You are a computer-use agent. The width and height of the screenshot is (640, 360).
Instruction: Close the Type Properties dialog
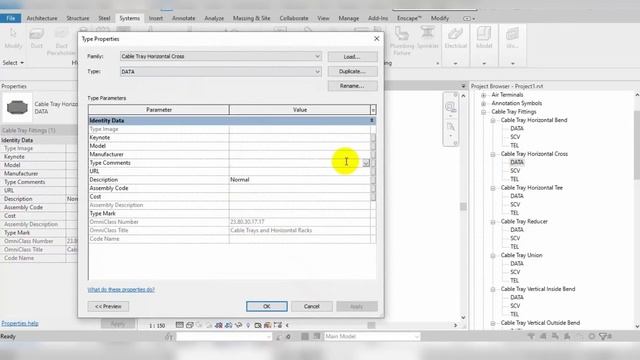pos(376,38)
